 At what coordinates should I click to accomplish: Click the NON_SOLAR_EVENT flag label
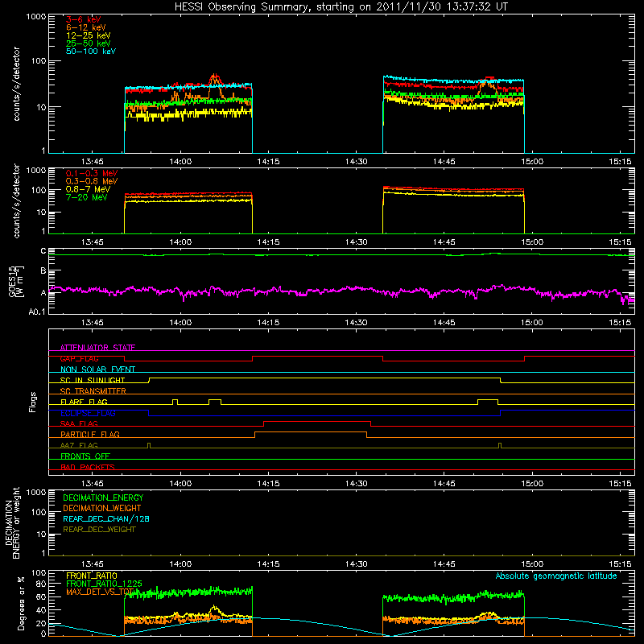click(x=97, y=369)
